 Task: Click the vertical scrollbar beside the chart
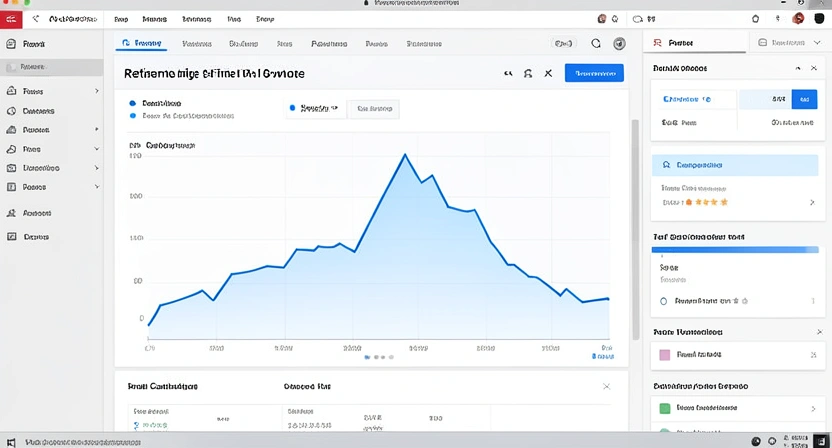coord(634,230)
